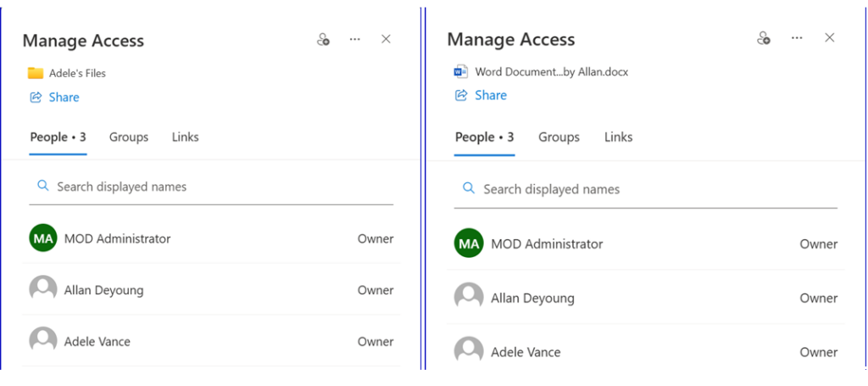Select People tab in Word document panel

coord(484,137)
